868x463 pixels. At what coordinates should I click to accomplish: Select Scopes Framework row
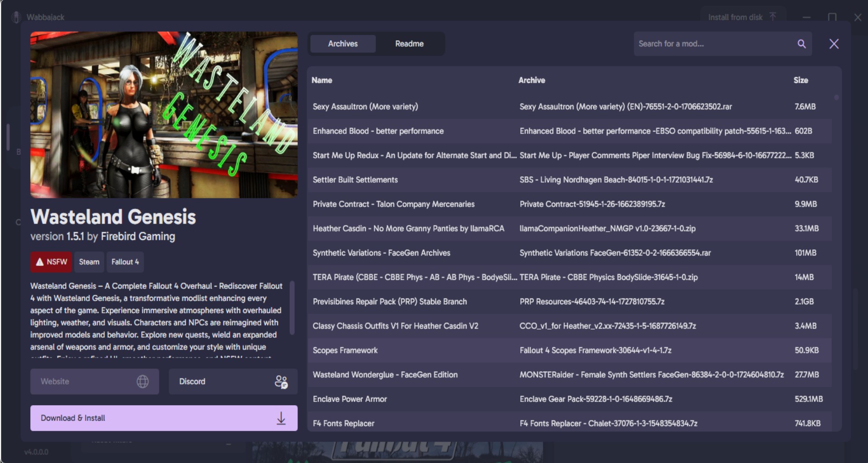point(570,350)
